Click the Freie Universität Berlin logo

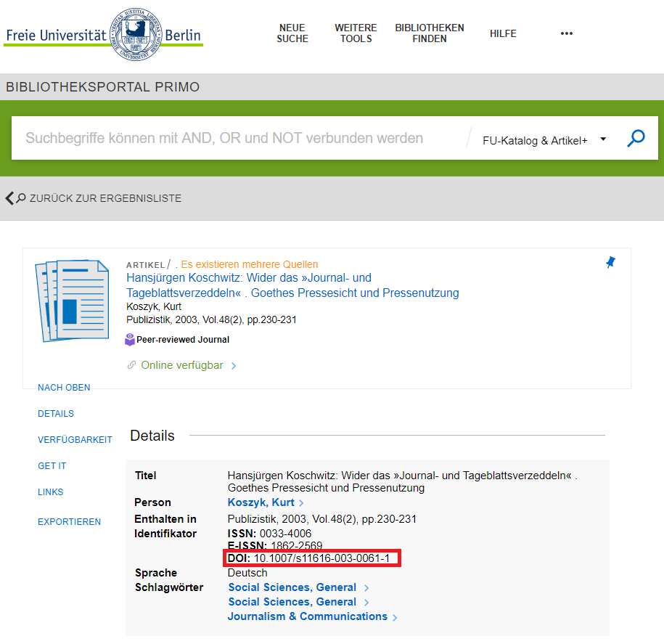point(103,36)
